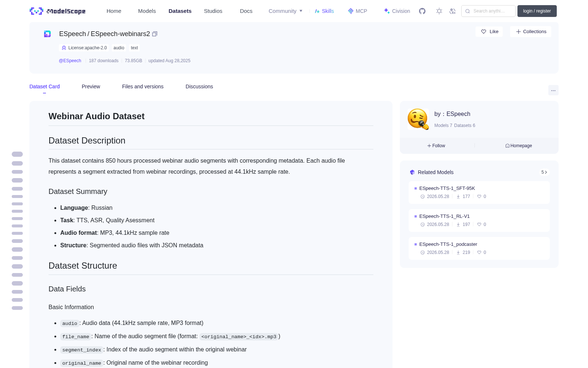Image resolution: width=588 pixels, height=368 pixels.
Task: Open the three-dots more options menu
Action: [553, 90]
